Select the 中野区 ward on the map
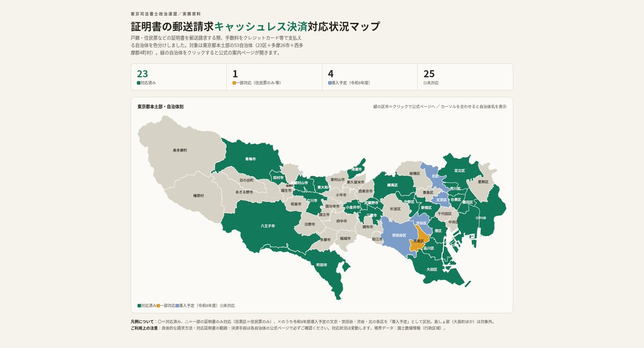 408,202
